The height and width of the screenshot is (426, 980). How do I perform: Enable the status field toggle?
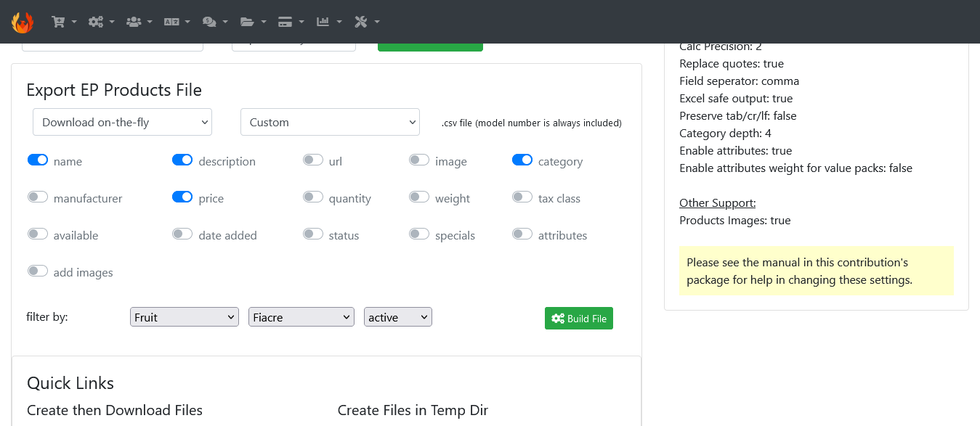pos(313,234)
